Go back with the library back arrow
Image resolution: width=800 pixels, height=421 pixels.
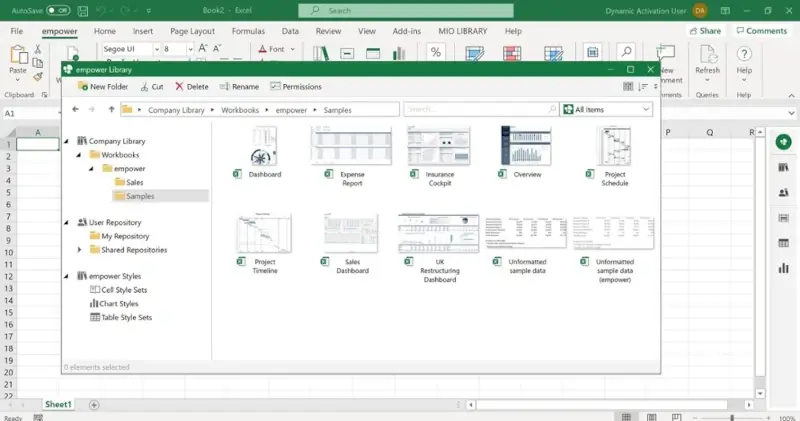point(76,109)
